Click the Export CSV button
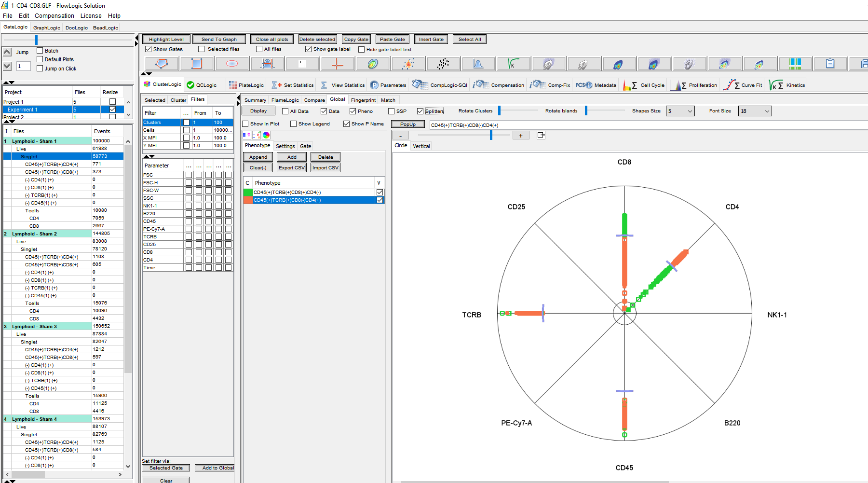This screenshot has width=868, height=483. click(x=292, y=168)
